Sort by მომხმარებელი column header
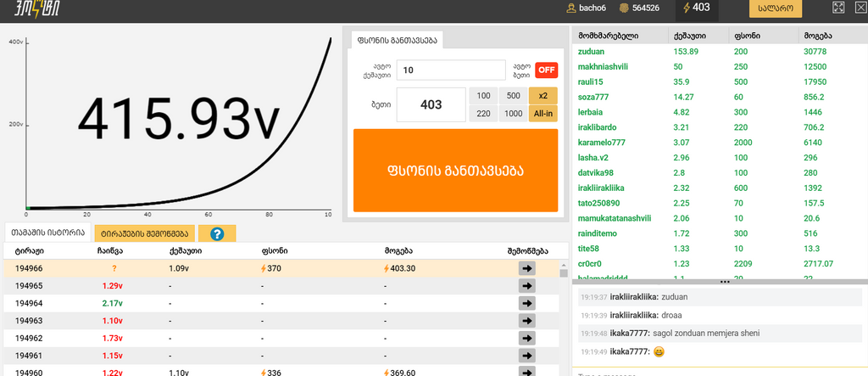Screen dimensions: 868x376 [608, 36]
